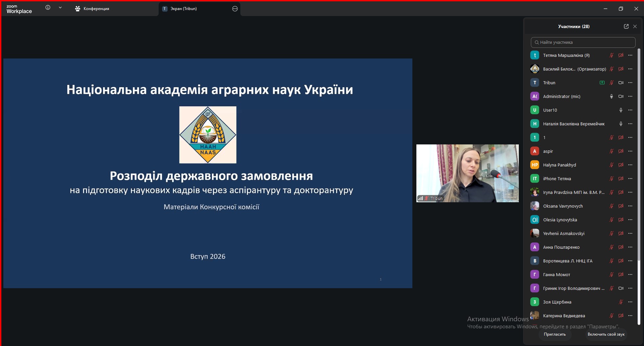The image size is (644, 346).
Task: Click the camera-off icon for Oksana Vavrynovych
Action: tap(621, 206)
